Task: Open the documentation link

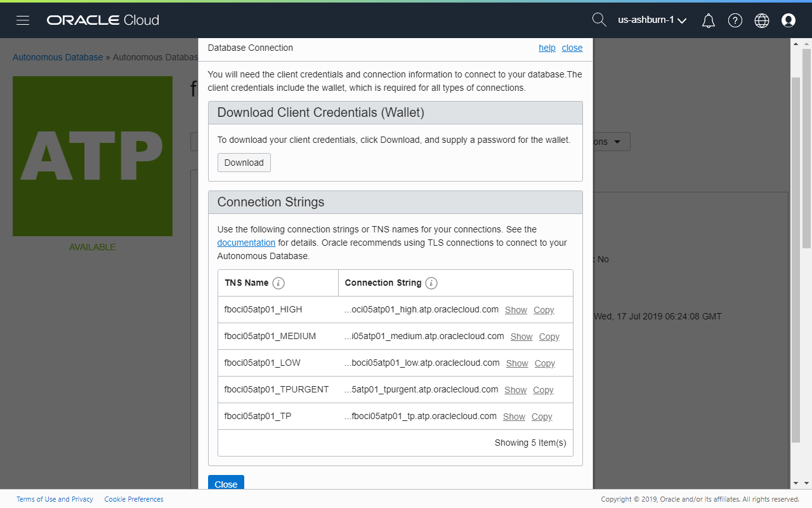Action: 246,243
